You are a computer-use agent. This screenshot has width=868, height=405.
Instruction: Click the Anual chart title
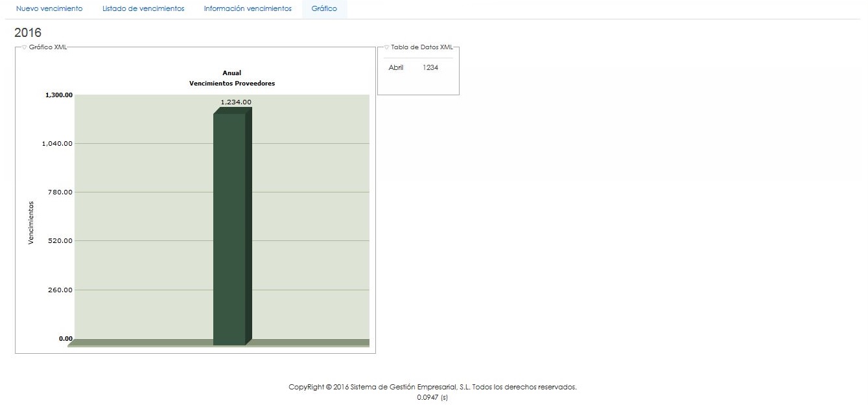coord(231,73)
